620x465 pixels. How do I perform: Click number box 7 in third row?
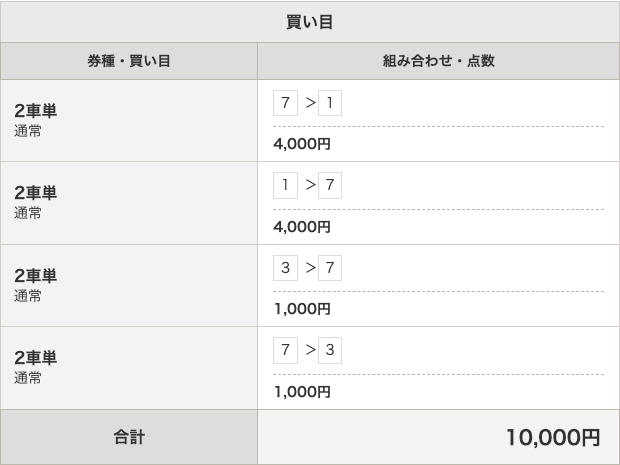tap(330, 268)
